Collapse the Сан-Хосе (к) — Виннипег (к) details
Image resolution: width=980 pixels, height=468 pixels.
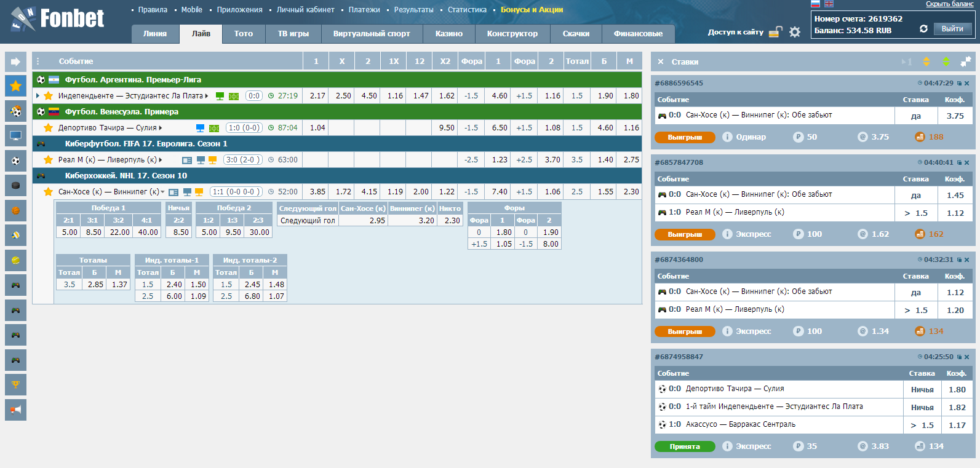tap(162, 192)
